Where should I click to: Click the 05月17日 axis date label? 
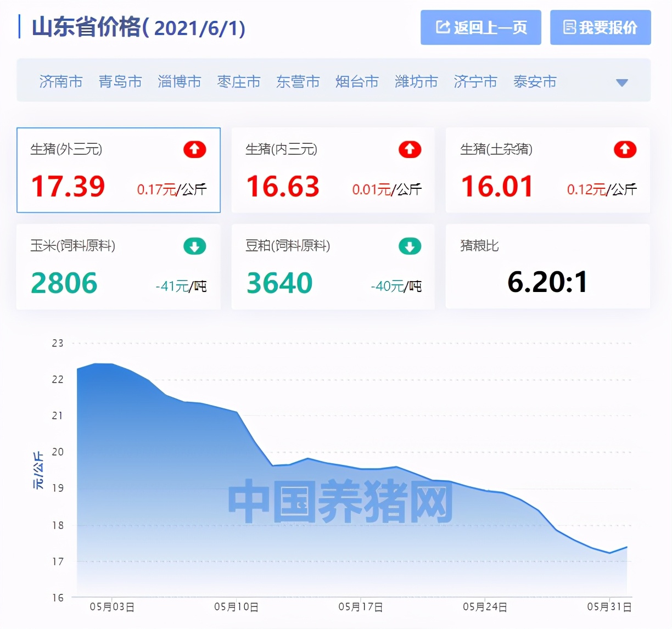(361, 607)
